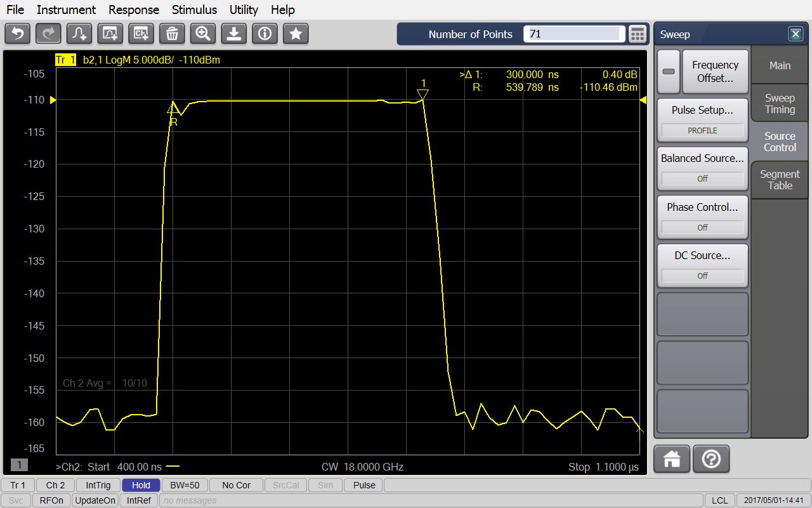Open the Pulse Setup dialog

point(702,110)
